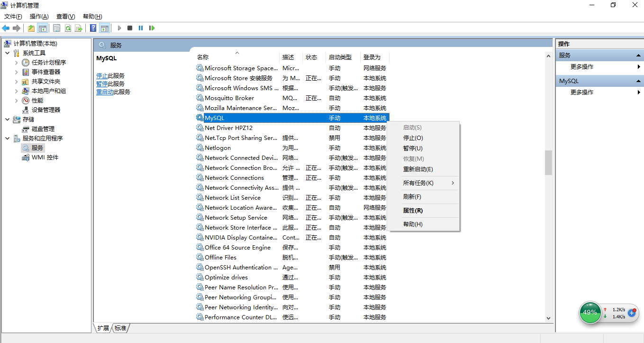Select 设备管理器 in the tree

46,110
